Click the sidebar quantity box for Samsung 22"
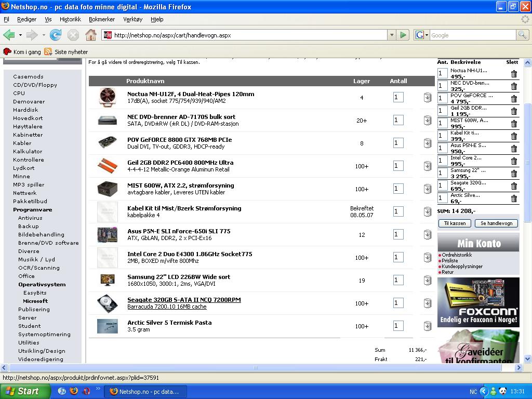 coord(443,173)
